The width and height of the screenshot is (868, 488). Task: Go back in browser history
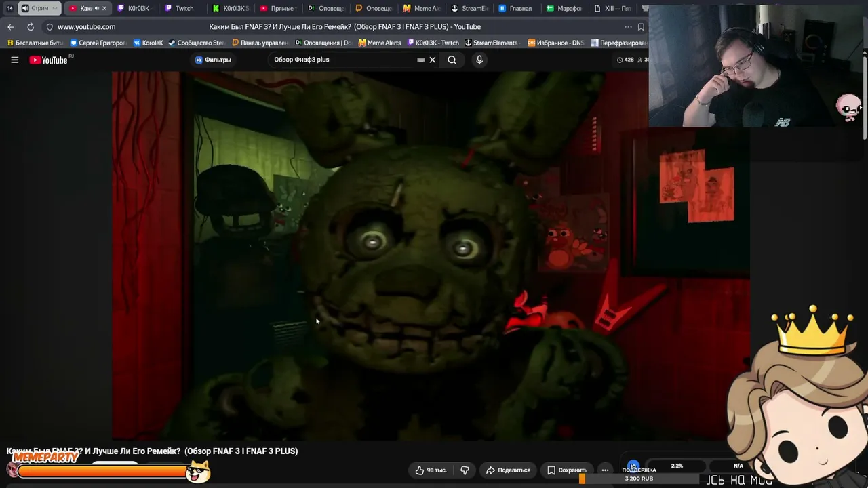coord(11,26)
